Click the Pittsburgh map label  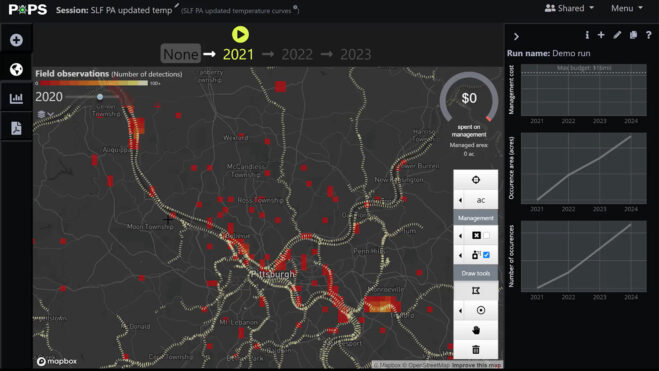pyautogui.click(x=273, y=274)
